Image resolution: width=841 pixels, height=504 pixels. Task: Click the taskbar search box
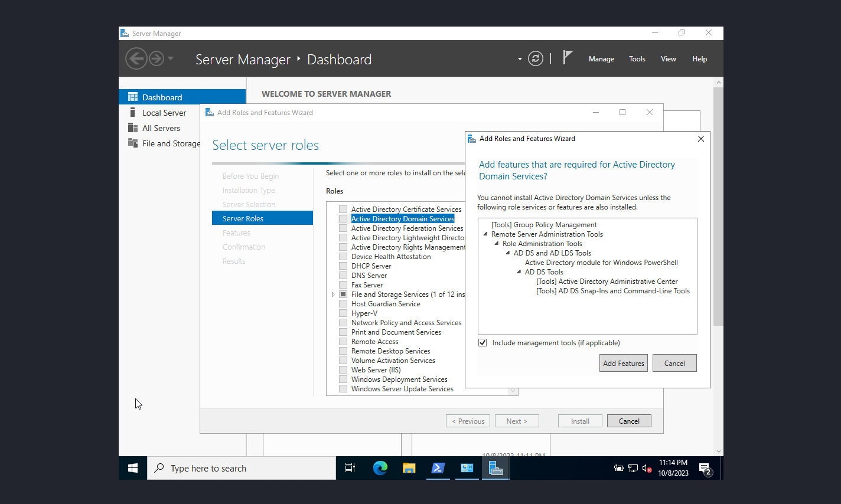[242, 468]
